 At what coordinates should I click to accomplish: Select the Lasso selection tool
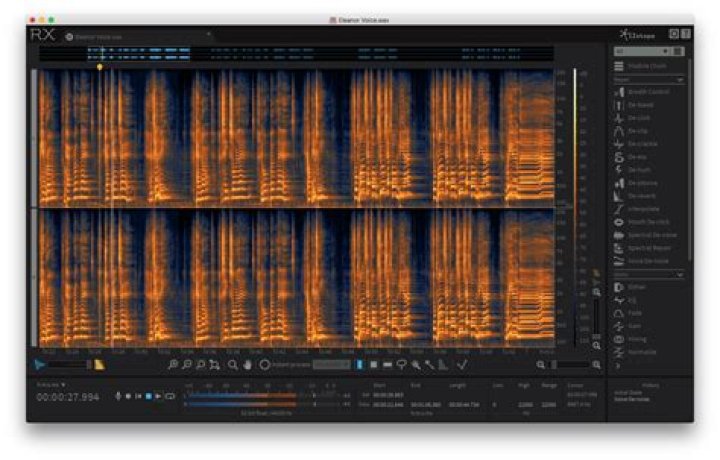(401, 365)
